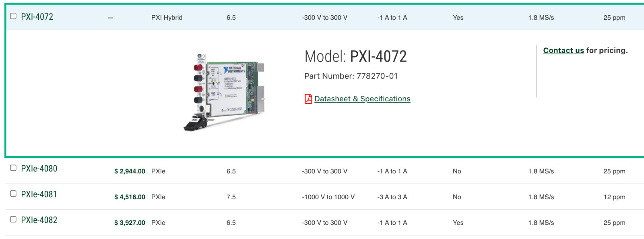Viewport: 644px width, 239px height.
Task: Tick the PXI-4072 compare checkbox
Action: tap(13, 16)
